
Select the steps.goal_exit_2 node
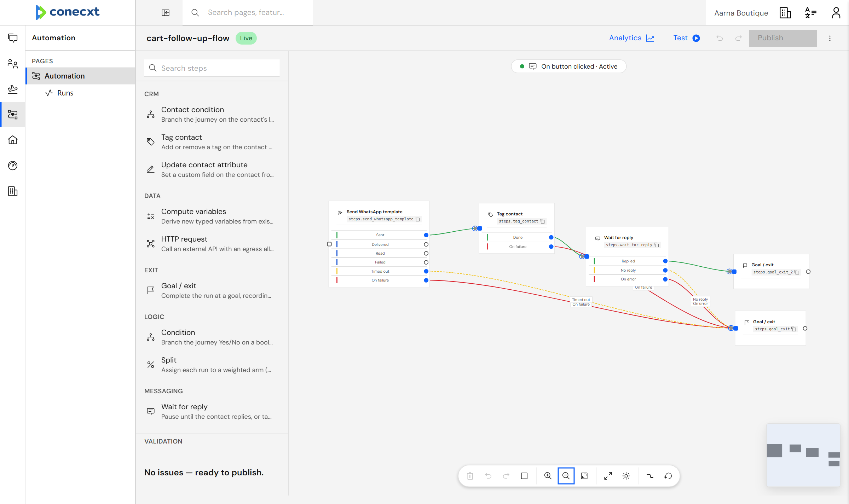[x=771, y=272]
